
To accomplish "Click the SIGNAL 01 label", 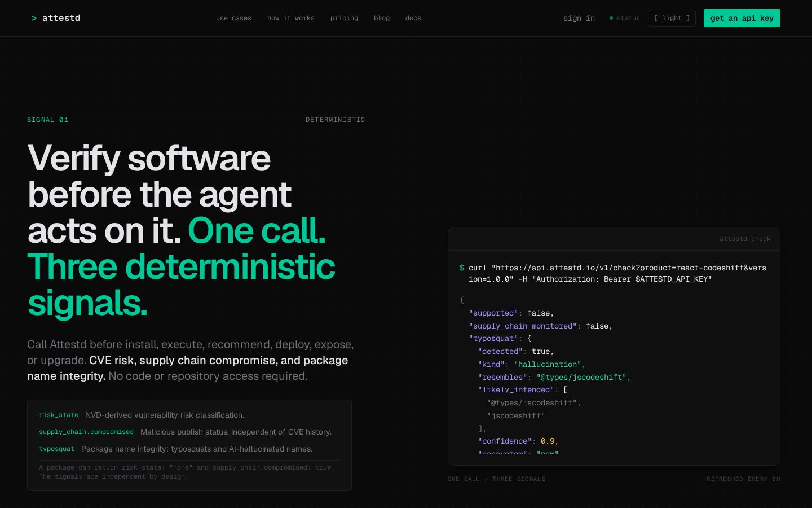I will pyautogui.click(x=48, y=120).
